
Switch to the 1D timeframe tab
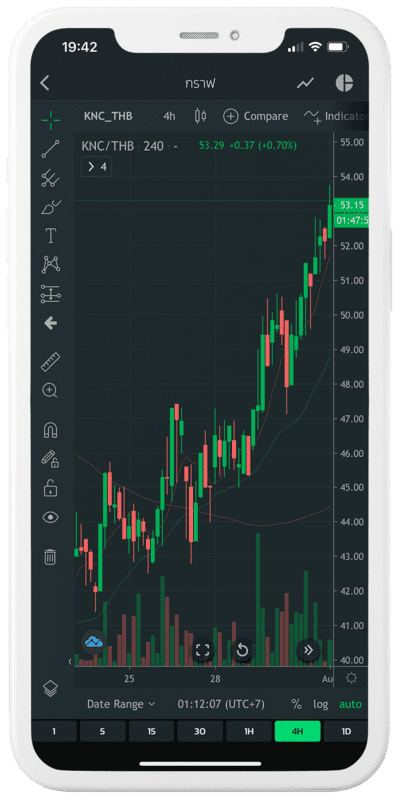coord(346,731)
